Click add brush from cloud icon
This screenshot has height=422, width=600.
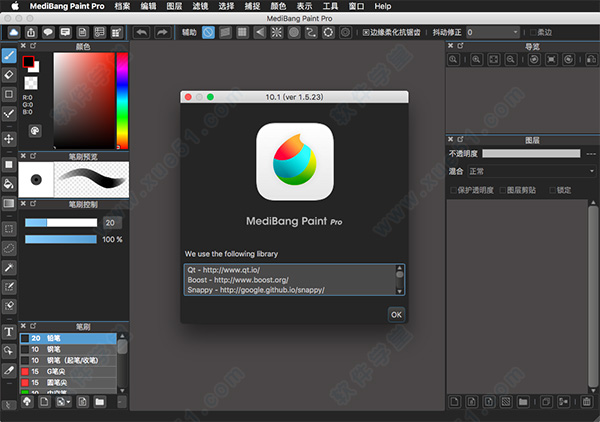tap(27, 401)
